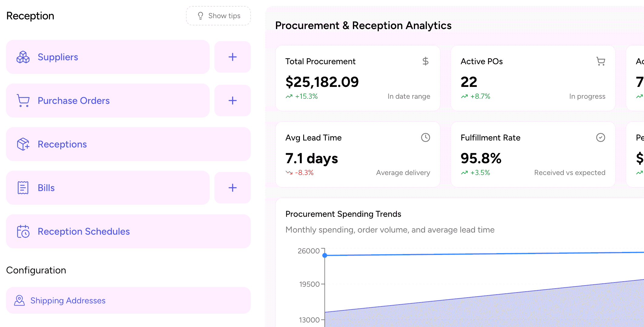
Task: Open the Suppliers section
Action: 108,57
